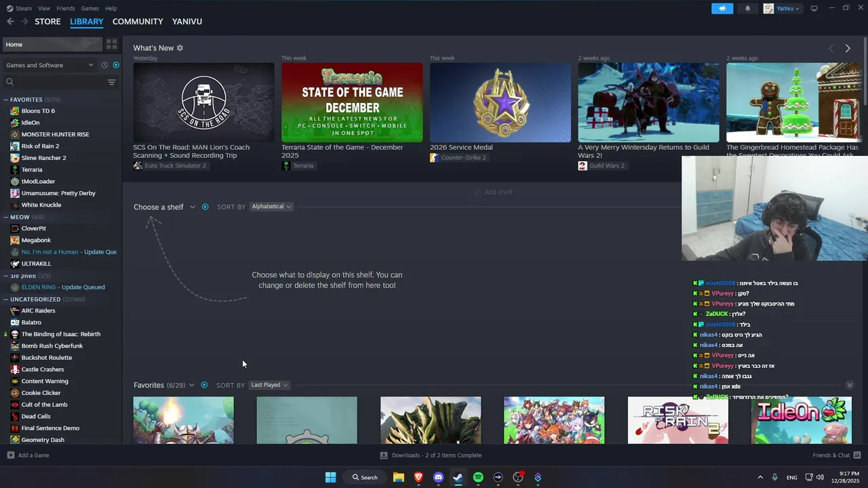Open the Alphabetical sort dropdown
Image resolution: width=868 pixels, height=488 pixels.
[x=271, y=207]
